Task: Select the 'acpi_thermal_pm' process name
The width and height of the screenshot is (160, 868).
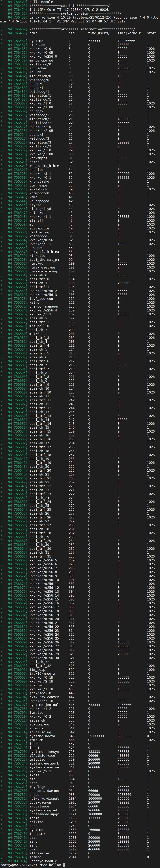Action: (x=44, y=260)
